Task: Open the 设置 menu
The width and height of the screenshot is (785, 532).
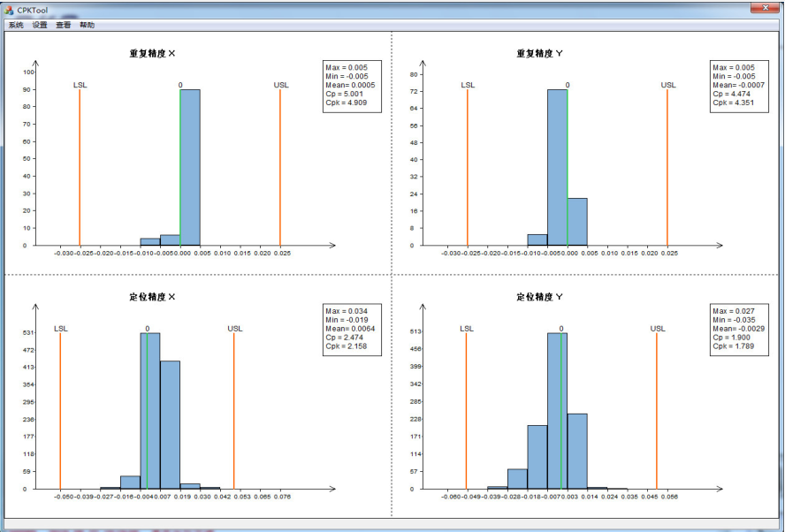Action: click(40, 26)
